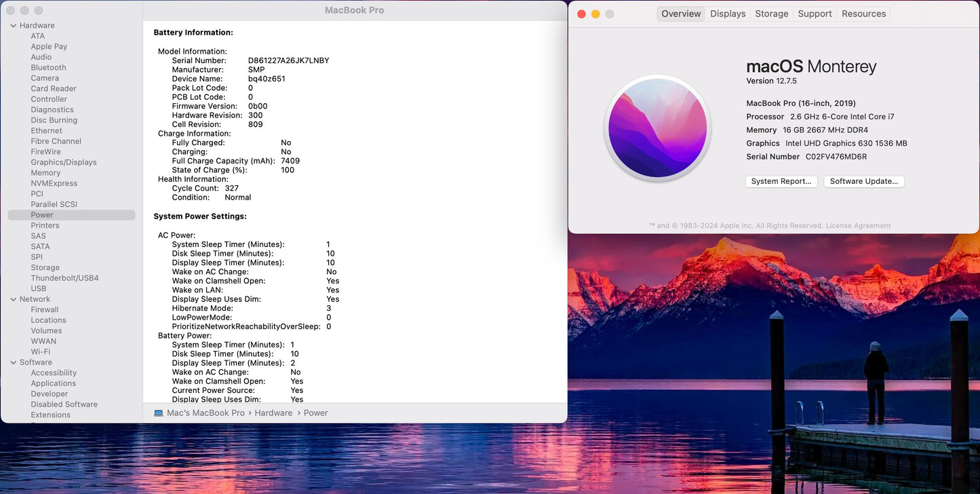Select Extensions under Software
This screenshot has height=494, width=980.
tap(50, 415)
